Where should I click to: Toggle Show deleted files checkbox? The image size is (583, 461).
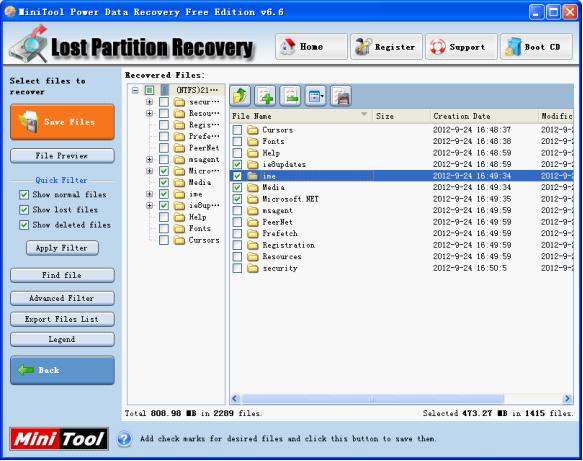(24, 225)
